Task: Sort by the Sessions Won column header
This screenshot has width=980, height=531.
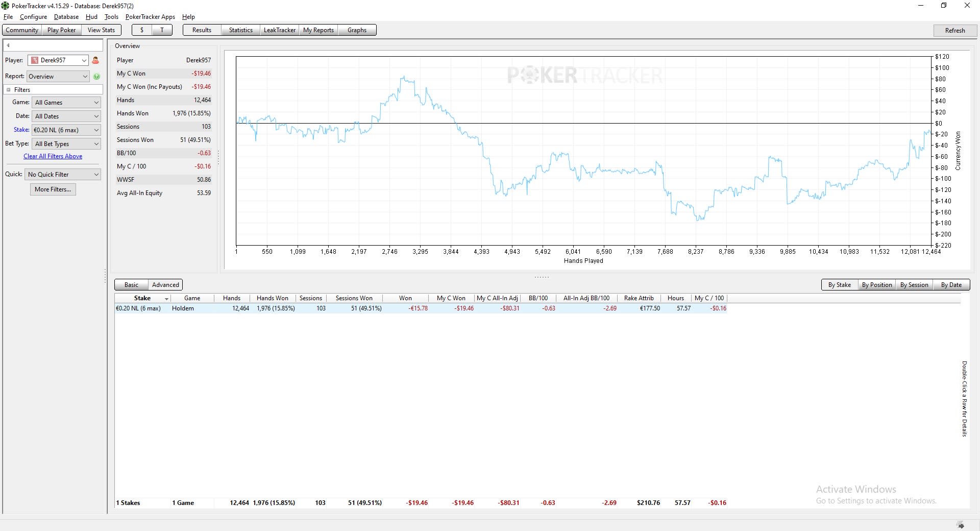Action: tap(354, 298)
